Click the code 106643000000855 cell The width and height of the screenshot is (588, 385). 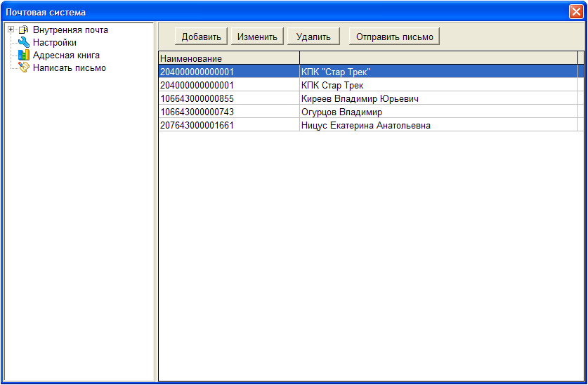[x=197, y=99]
